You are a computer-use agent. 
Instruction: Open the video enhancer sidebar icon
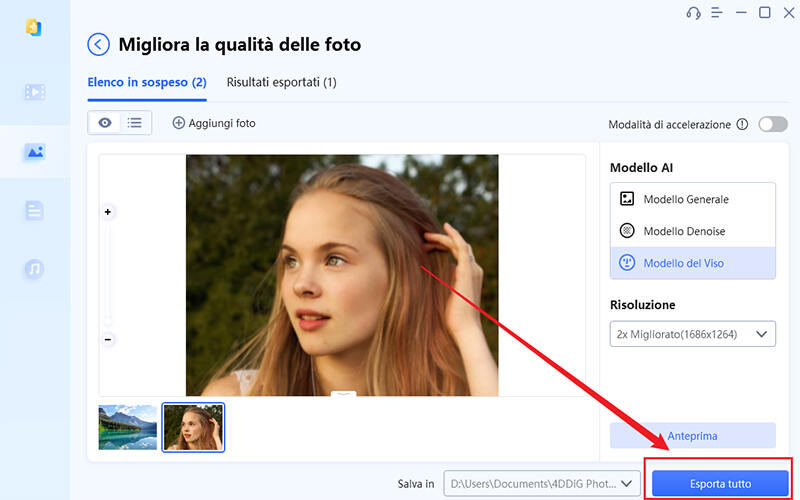click(35, 92)
